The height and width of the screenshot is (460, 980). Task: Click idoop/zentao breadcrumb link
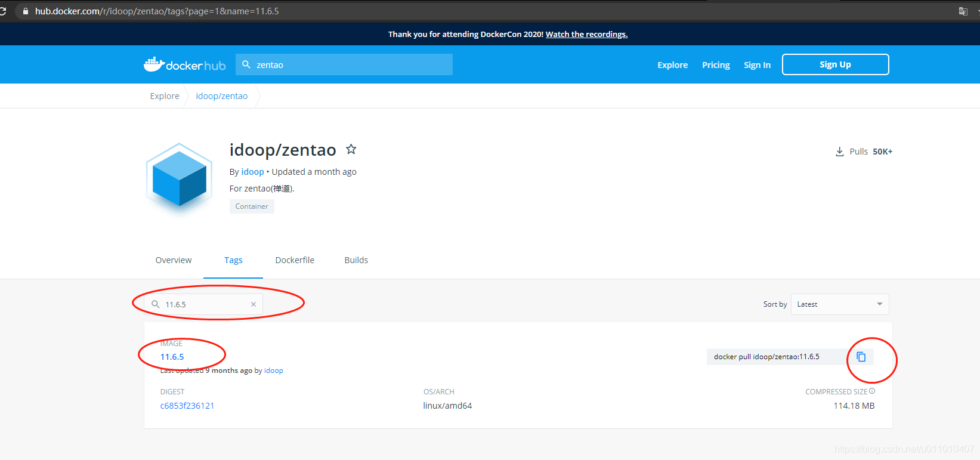tap(222, 96)
